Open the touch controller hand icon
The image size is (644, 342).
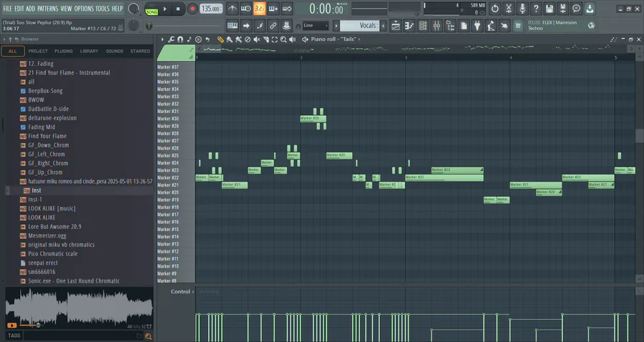(x=504, y=26)
